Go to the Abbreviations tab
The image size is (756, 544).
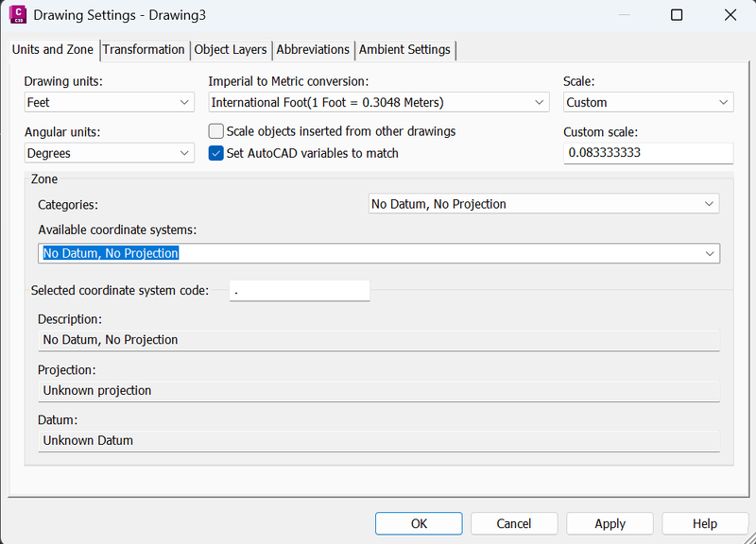click(313, 49)
